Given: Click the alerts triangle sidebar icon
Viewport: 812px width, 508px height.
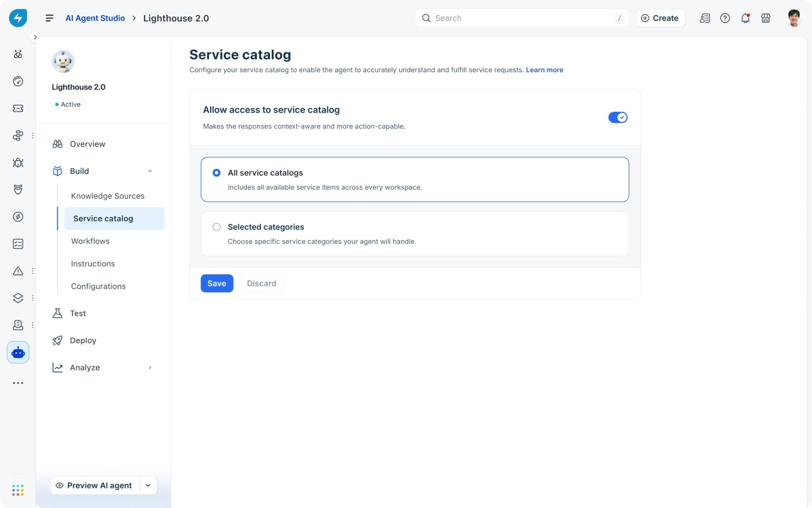Looking at the screenshot, I should click(18, 271).
